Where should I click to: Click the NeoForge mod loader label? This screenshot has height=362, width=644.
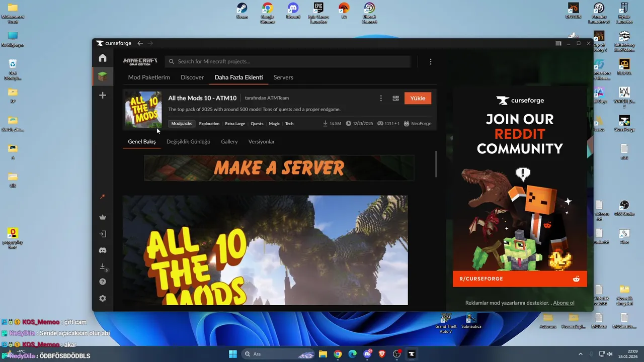click(417, 124)
